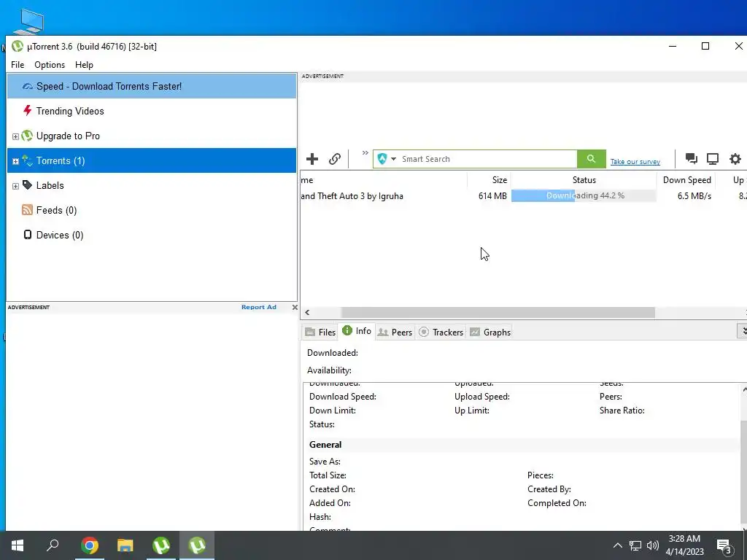Image resolution: width=747 pixels, height=560 pixels.
Task: Click the Devices phone icon
Action: [28, 235]
